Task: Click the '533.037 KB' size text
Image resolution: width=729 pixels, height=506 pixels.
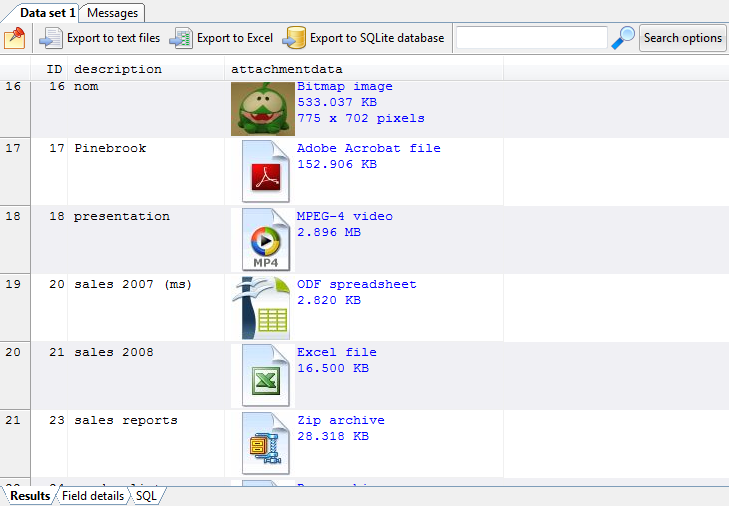Action: (337, 102)
